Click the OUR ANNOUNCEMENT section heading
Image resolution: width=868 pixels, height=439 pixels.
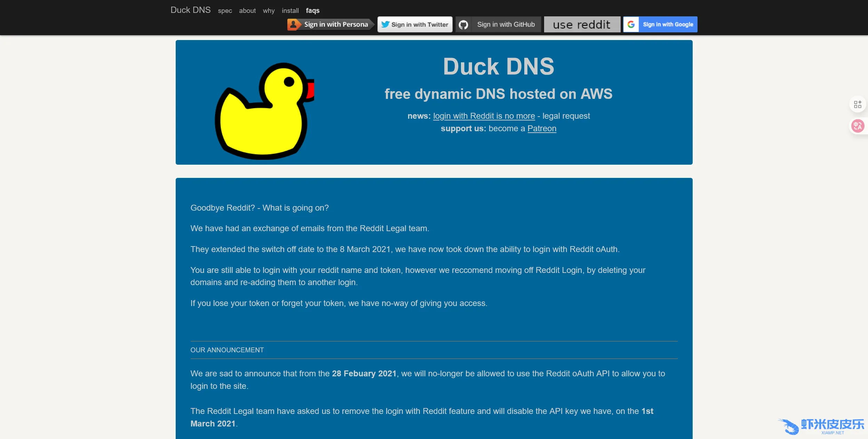(227, 350)
